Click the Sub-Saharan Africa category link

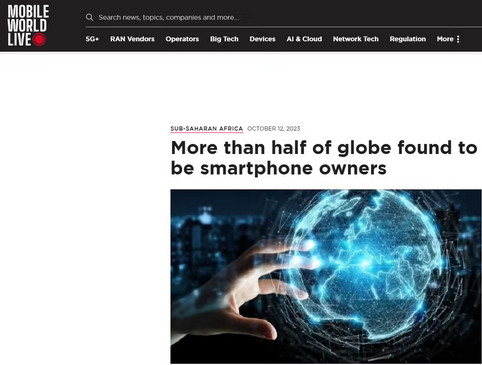207,129
